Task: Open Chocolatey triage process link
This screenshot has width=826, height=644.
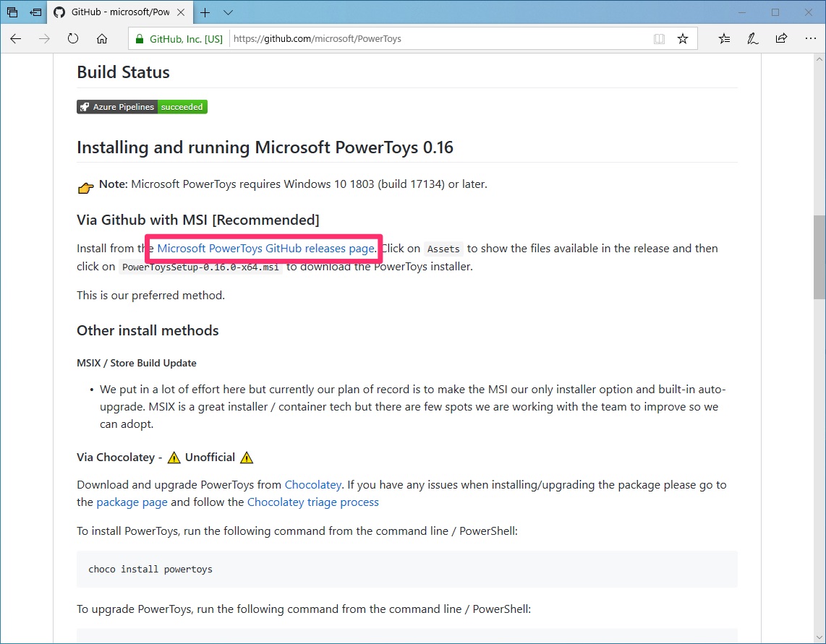Action: tap(313, 502)
